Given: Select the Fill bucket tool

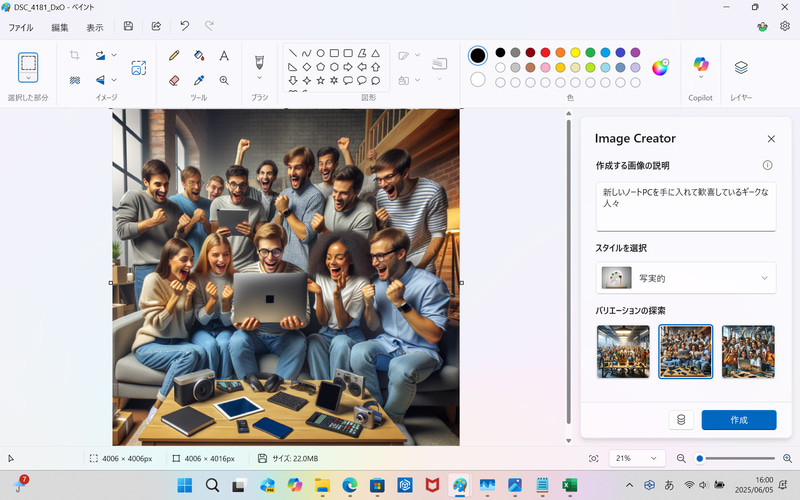Looking at the screenshot, I should [199, 56].
